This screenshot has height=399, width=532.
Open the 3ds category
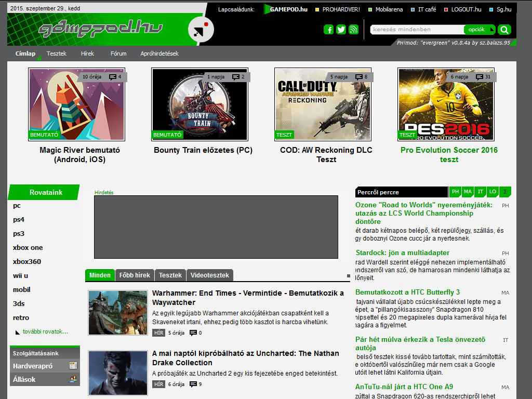tap(19, 303)
